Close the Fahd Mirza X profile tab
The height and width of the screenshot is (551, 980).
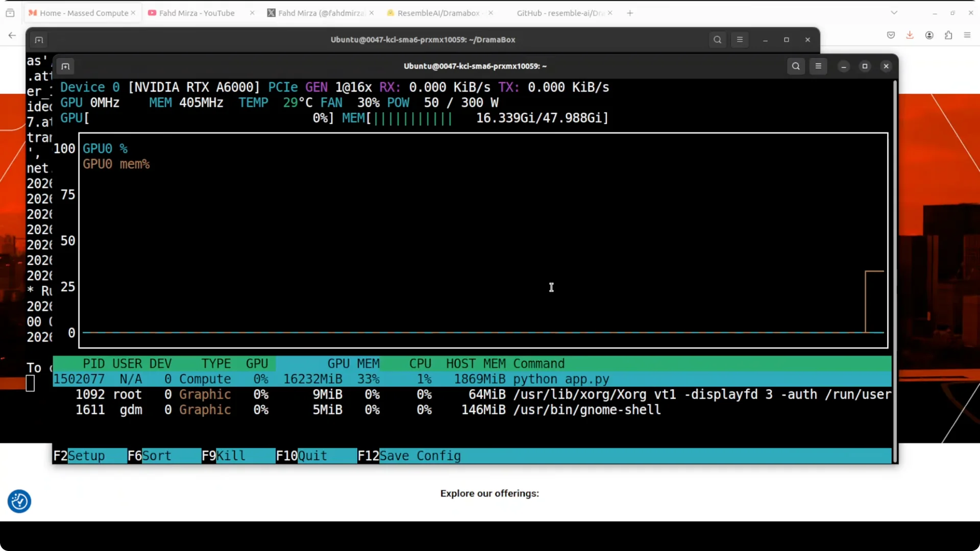(x=372, y=13)
